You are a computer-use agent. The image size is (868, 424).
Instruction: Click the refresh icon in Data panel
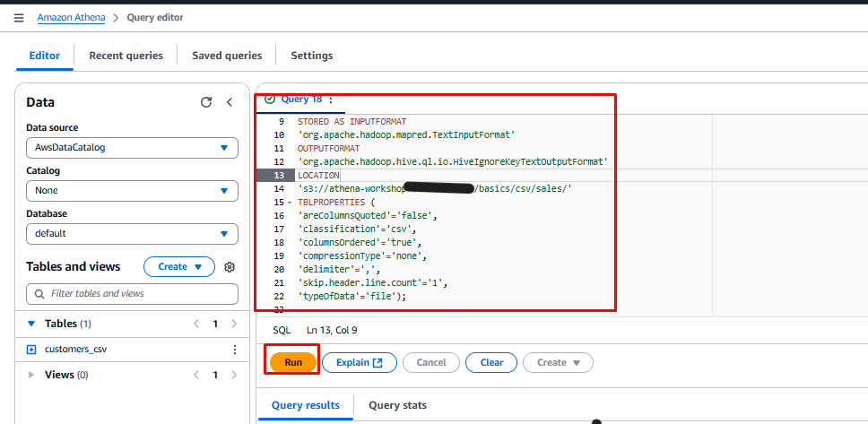206,103
